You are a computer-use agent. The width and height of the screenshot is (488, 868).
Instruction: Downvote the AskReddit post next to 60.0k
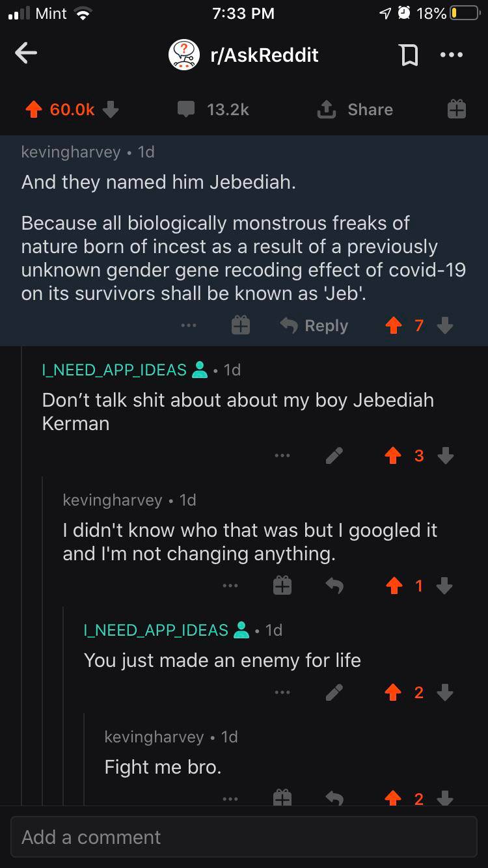111,110
